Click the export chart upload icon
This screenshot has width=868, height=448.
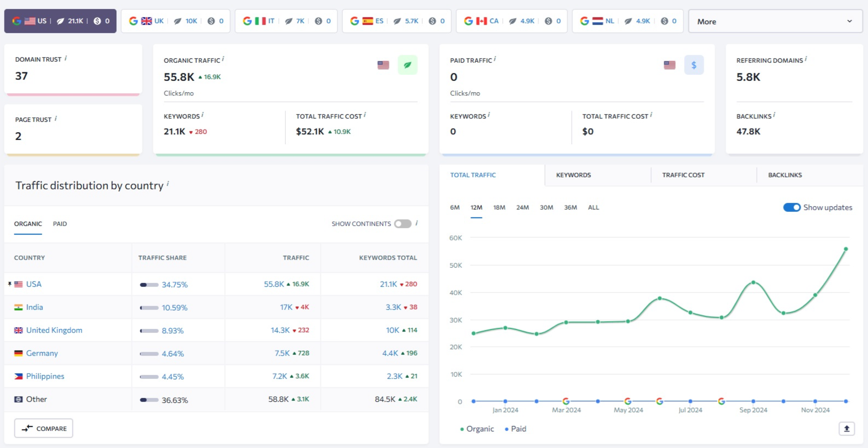coord(846,429)
